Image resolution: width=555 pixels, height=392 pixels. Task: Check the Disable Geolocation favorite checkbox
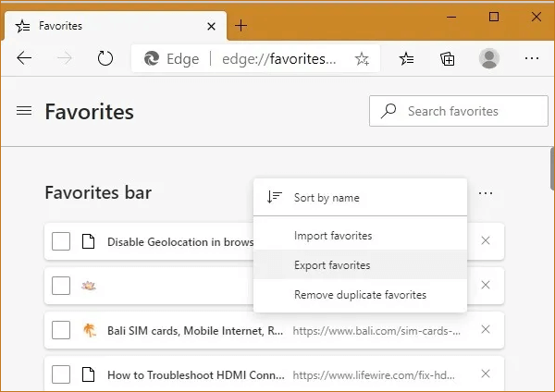pos(61,242)
